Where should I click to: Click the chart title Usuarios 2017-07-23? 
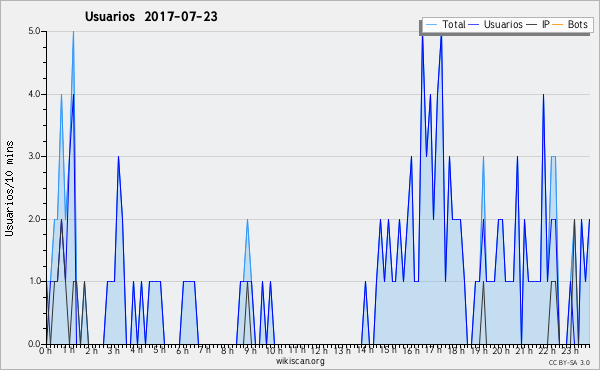click(151, 16)
